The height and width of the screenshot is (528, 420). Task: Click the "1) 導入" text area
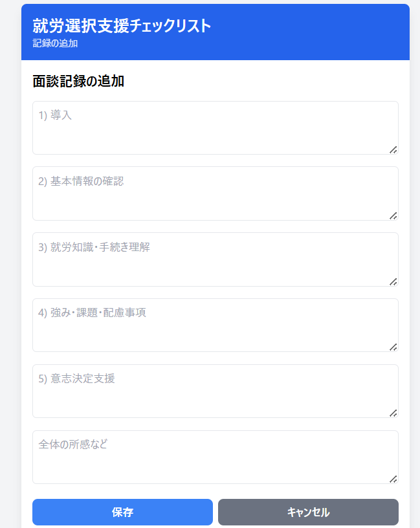click(x=215, y=127)
